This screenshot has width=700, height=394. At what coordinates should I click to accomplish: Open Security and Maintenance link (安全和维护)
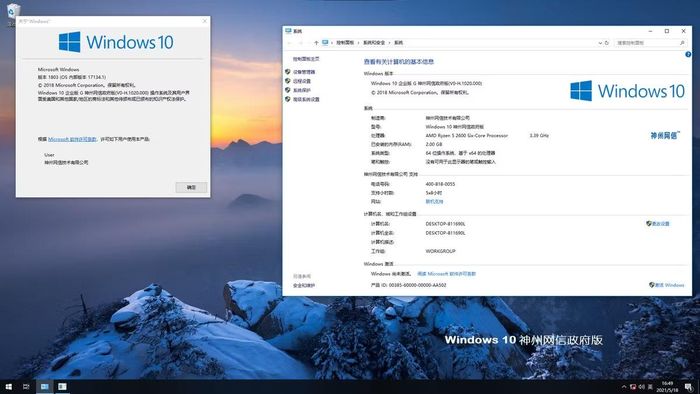[304, 286]
